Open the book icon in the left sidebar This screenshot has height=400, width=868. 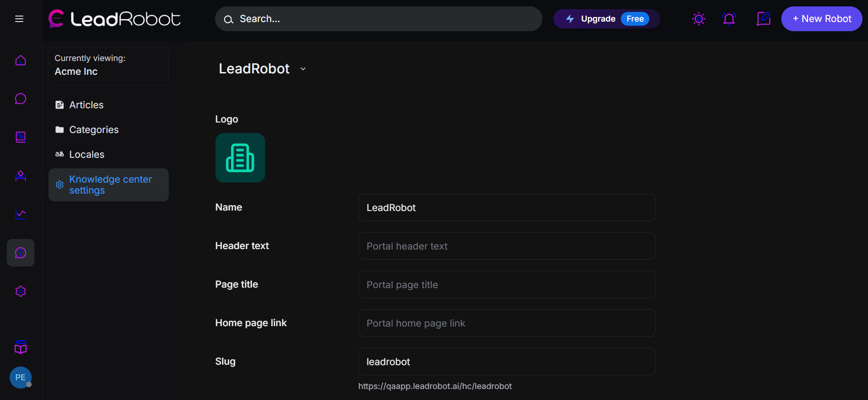click(x=21, y=137)
